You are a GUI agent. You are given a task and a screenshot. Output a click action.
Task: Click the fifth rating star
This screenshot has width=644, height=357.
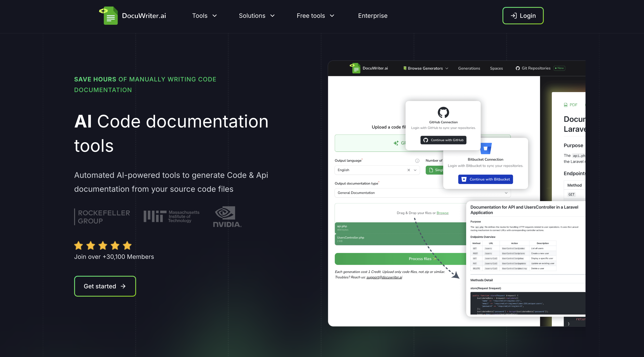click(x=127, y=245)
